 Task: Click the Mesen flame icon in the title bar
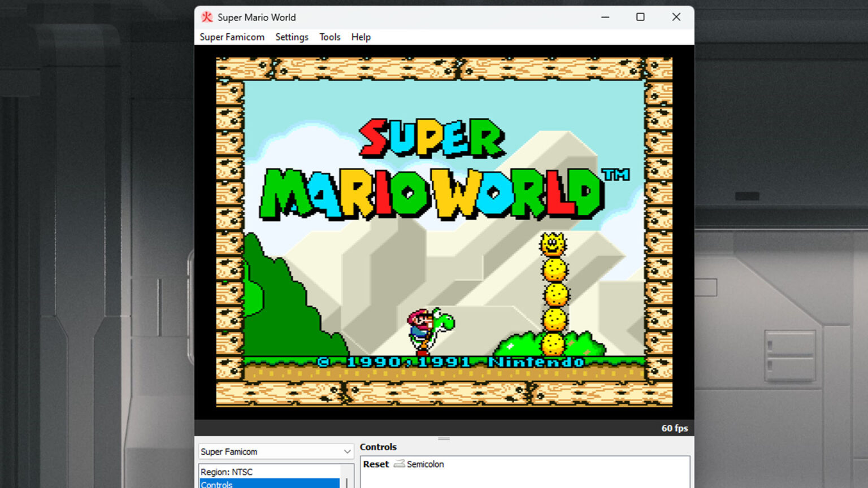207,18
